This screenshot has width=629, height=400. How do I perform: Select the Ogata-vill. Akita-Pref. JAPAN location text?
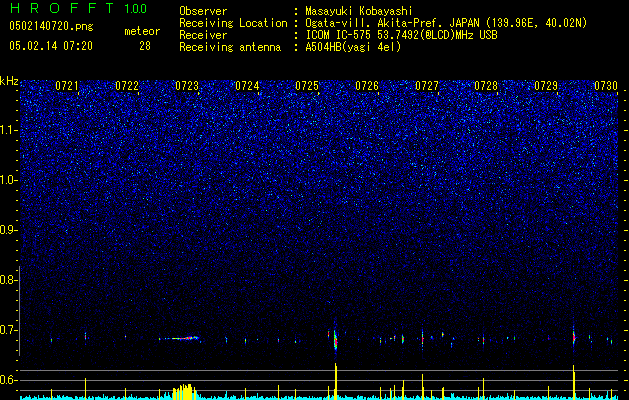click(446, 23)
